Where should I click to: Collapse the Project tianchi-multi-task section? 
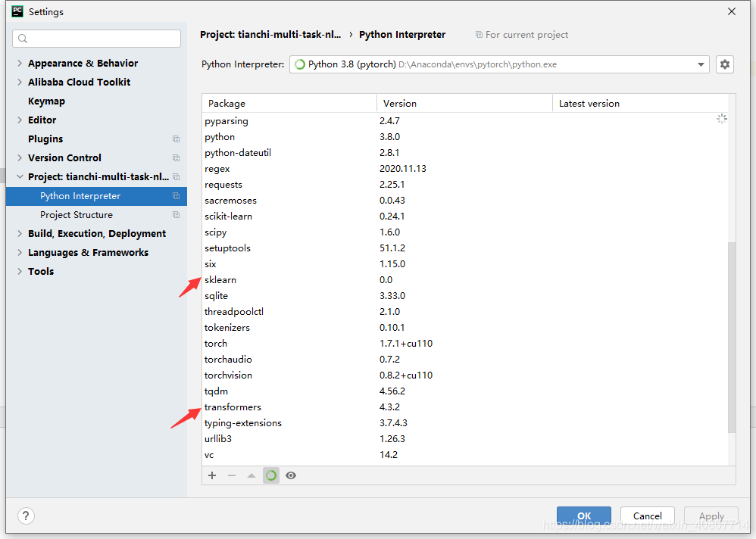[19, 177]
